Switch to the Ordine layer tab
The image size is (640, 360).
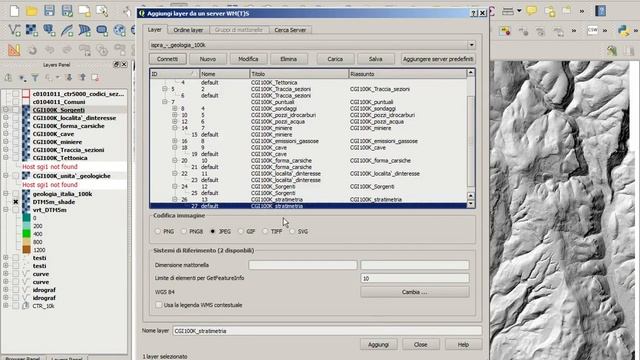tap(188, 30)
